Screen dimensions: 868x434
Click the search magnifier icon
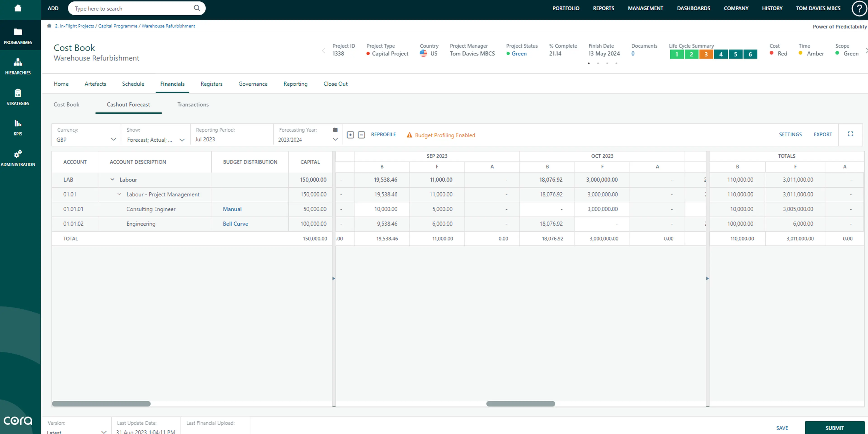tap(197, 8)
